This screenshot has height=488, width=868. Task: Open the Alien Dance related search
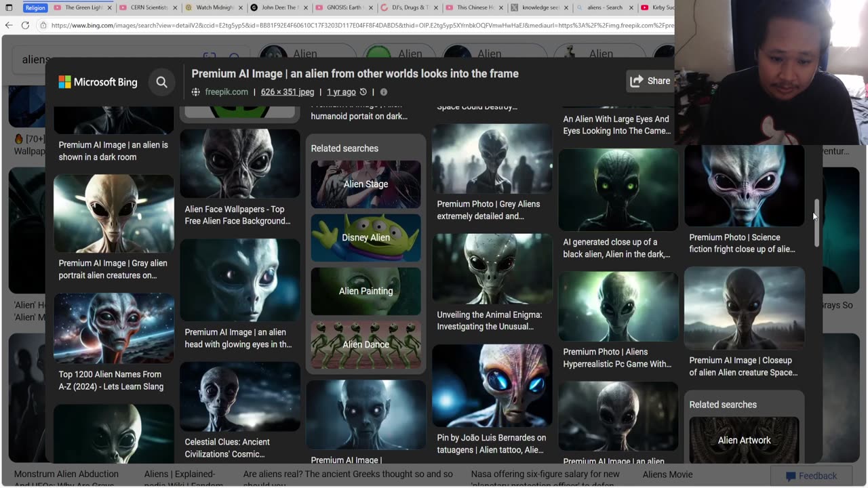(x=366, y=345)
